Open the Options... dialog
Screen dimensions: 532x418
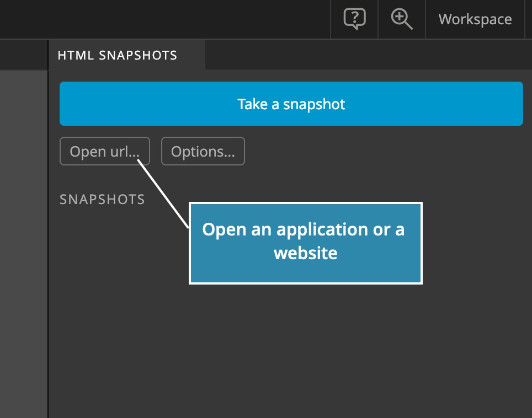(203, 151)
